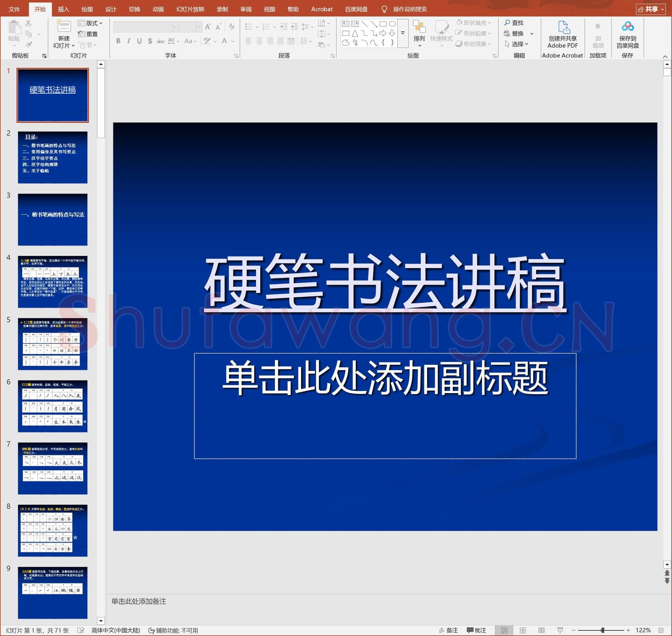This screenshot has height=636, width=672.
Task: Open the File (文件) menu
Action: (x=14, y=9)
